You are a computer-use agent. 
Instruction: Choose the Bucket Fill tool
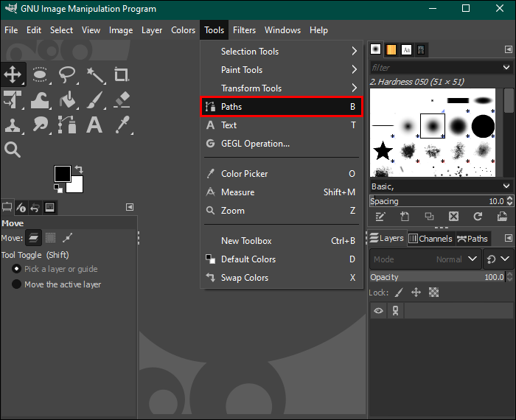[68, 99]
